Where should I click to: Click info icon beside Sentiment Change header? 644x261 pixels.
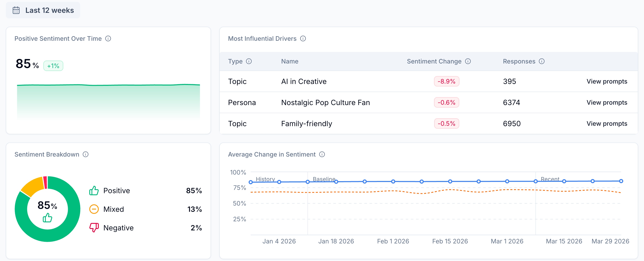click(468, 61)
